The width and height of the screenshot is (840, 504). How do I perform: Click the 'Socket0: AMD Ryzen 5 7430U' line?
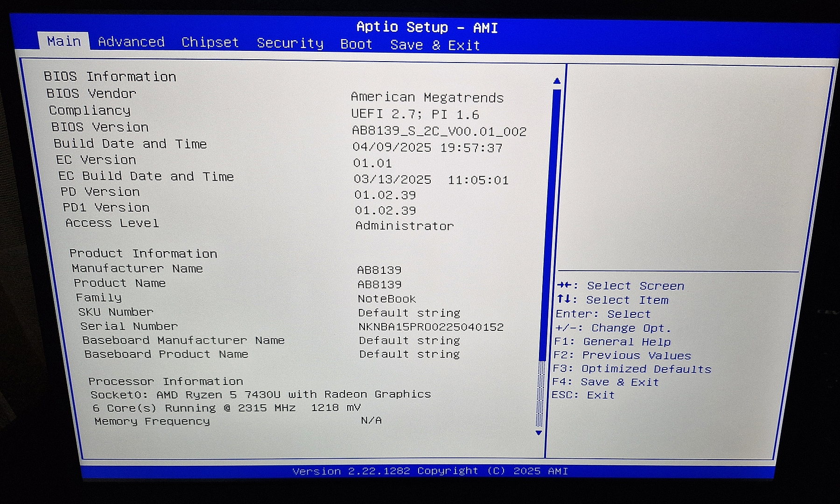point(260,394)
